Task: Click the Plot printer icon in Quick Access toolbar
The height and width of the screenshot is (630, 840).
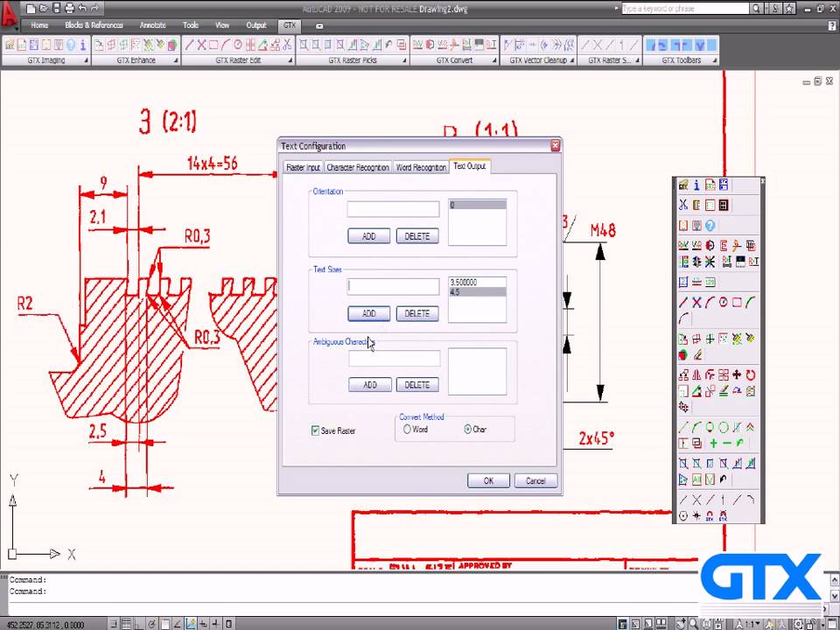Action: click(x=70, y=8)
